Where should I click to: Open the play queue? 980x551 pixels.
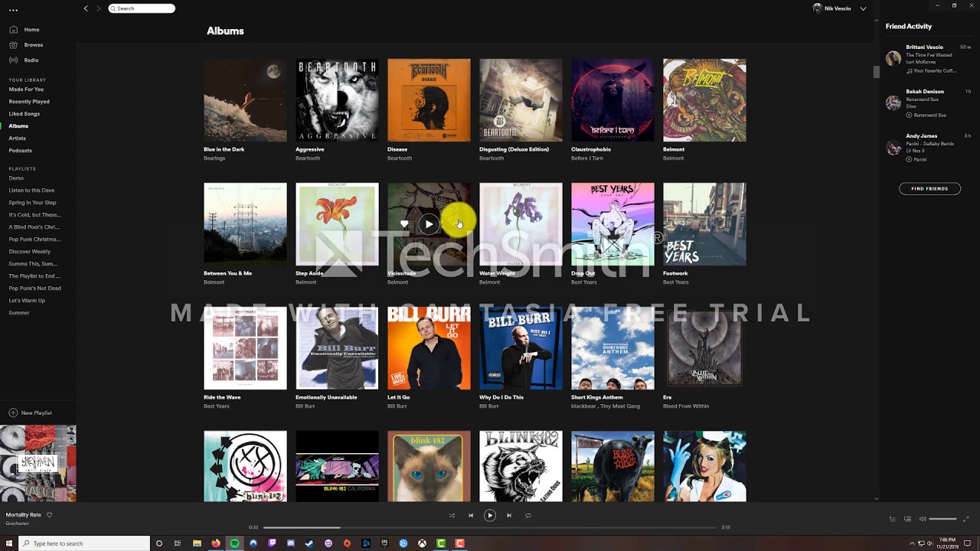[x=892, y=519]
